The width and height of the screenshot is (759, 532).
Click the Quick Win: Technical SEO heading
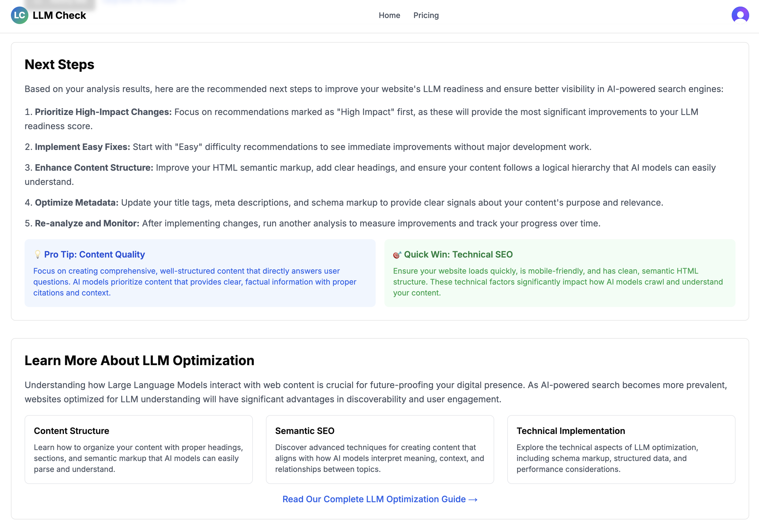tap(458, 254)
